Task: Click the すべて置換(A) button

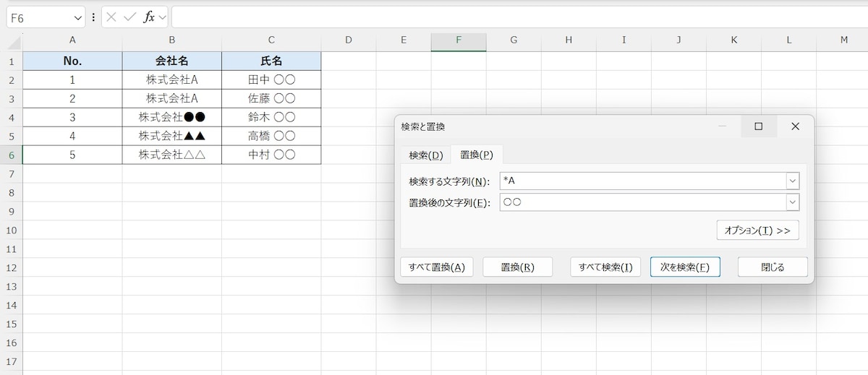Action: click(x=436, y=267)
